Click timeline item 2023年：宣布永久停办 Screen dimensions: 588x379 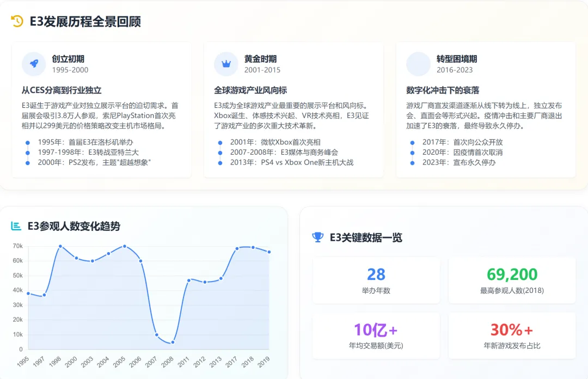pos(459,162)
